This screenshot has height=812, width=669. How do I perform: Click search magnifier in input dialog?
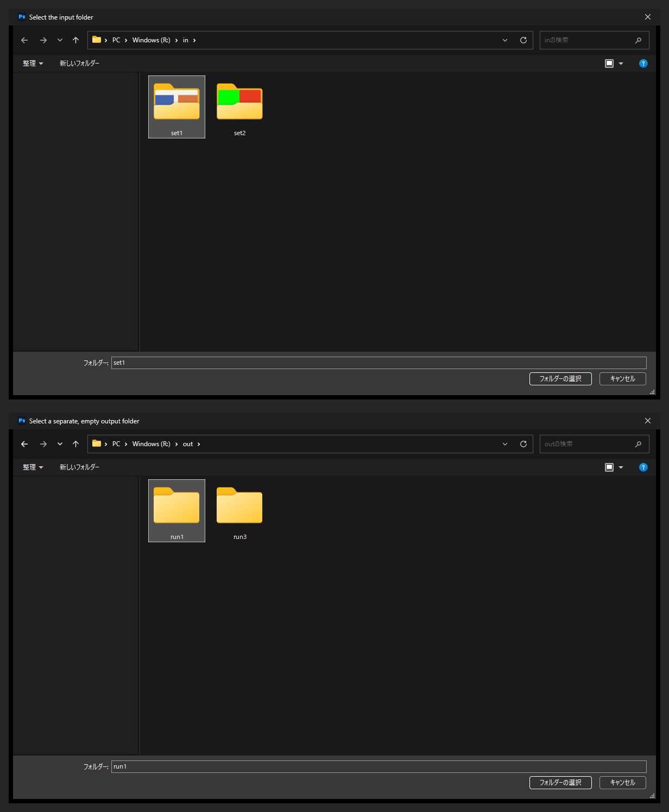point(639,40)
